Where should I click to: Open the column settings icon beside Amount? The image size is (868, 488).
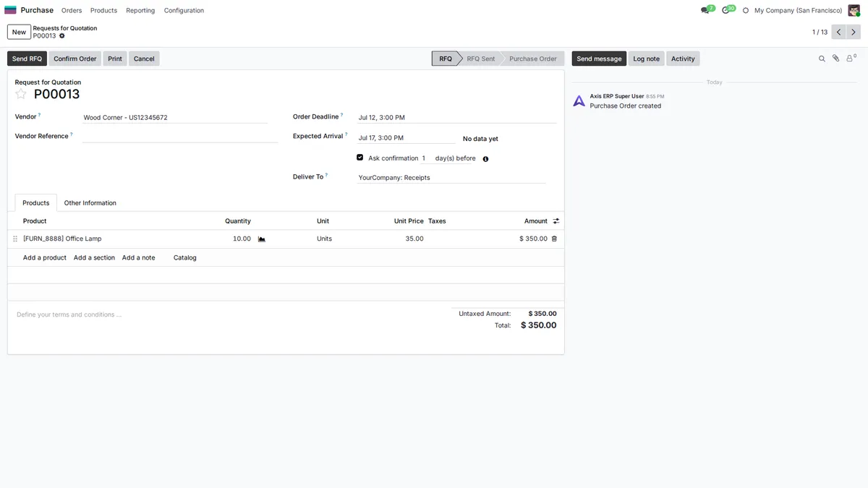click(556, 221)
